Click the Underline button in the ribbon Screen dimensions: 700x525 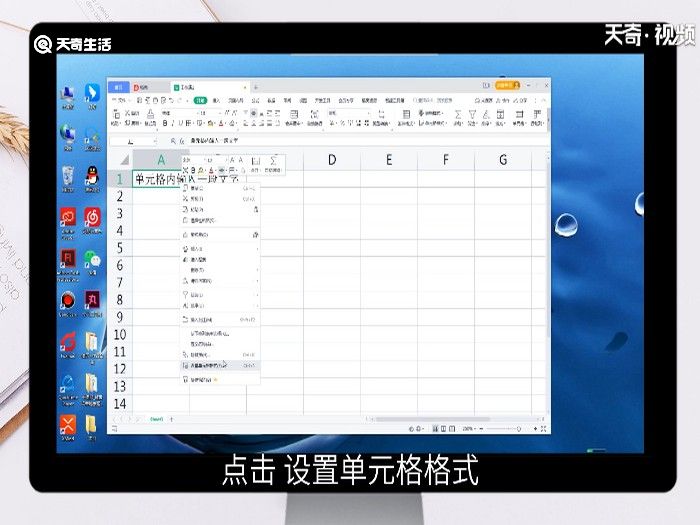coord(180,123)
